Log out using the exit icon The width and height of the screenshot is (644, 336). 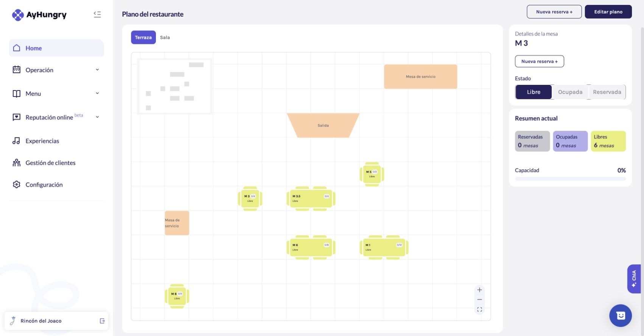[x=102, y=321]
